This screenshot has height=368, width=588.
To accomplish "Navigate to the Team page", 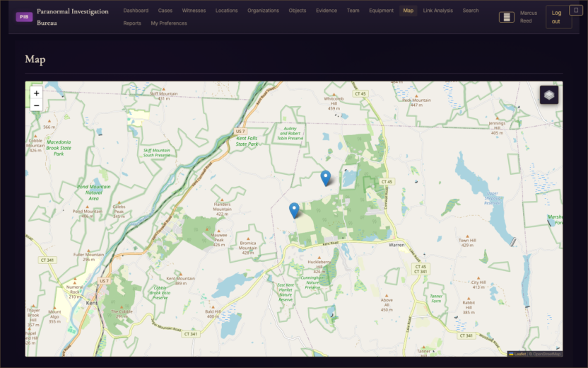I will pyautogui.click(x=353, y=11).
